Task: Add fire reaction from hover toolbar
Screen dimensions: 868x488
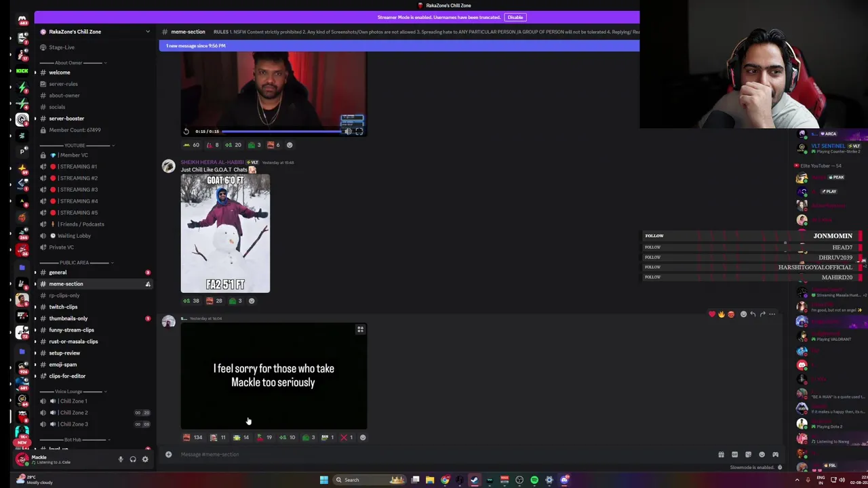Action: [721, 314]
